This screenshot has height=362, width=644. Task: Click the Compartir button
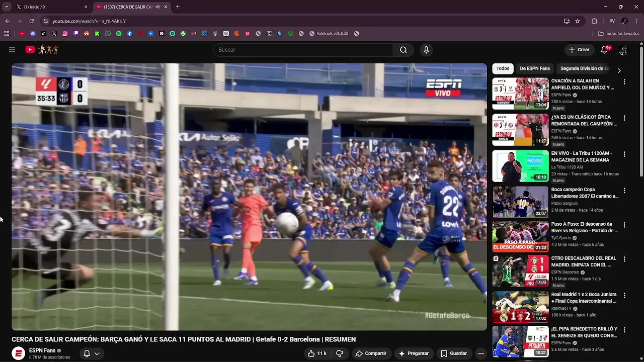[371, 353]
